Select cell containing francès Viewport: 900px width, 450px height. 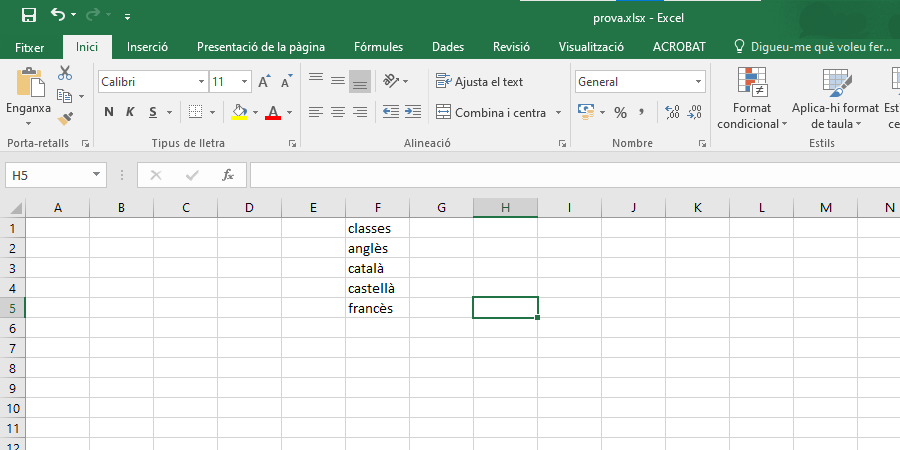click(x=377, y=308)
